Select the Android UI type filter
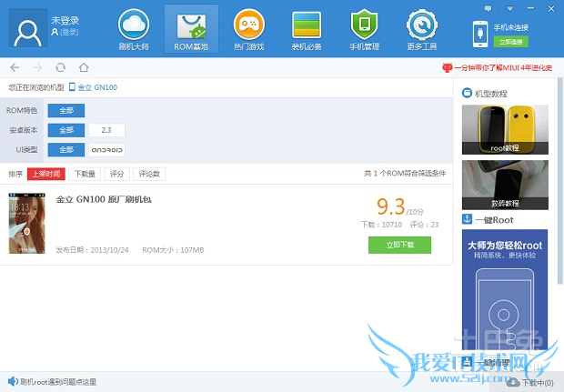 click(106, 150)
